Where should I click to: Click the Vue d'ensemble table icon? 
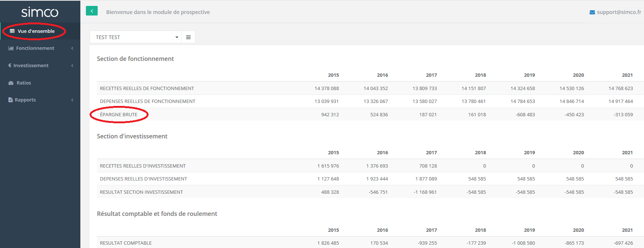[x=12, y=31]
